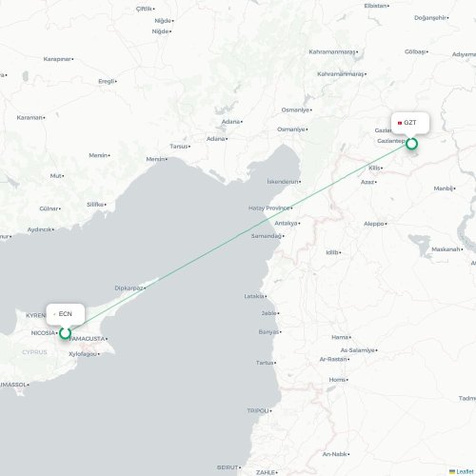Image resolution: width=476 pixels, height=476 pixels.
Task: Click the Iskenderun city label
Action: 283,182
